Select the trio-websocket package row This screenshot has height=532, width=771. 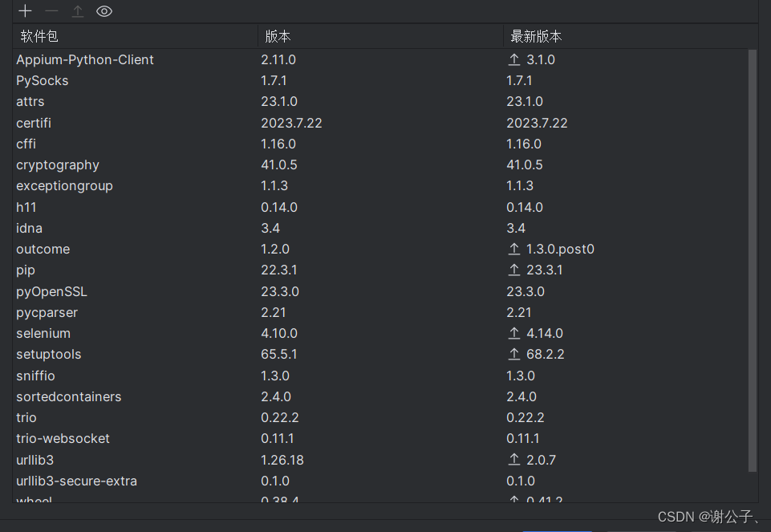point(63,438)
